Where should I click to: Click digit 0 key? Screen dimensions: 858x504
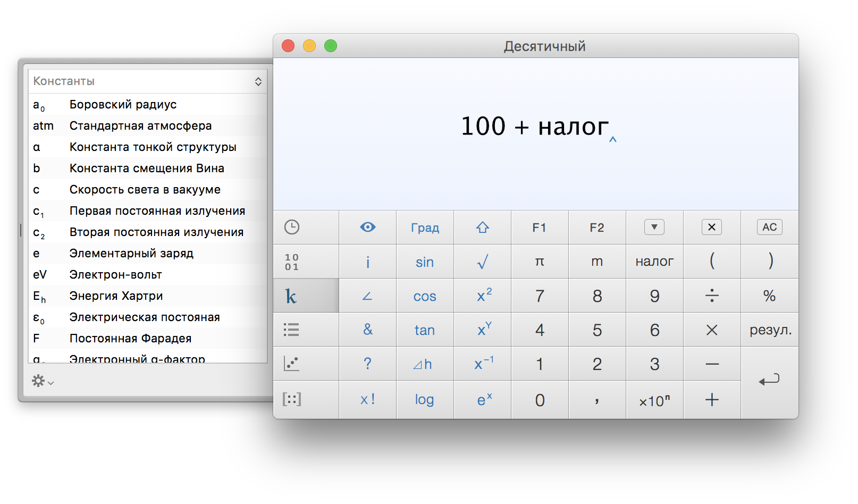coord(540,399)
